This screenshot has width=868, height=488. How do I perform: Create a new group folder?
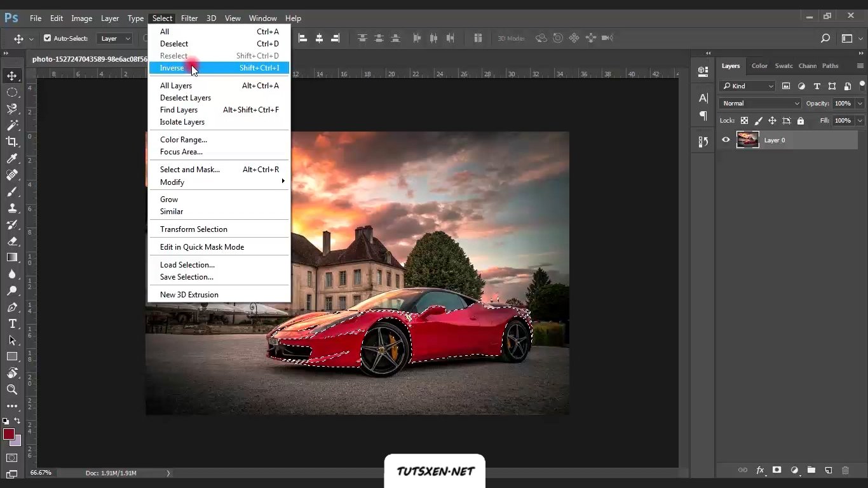(x=811, y=470)
